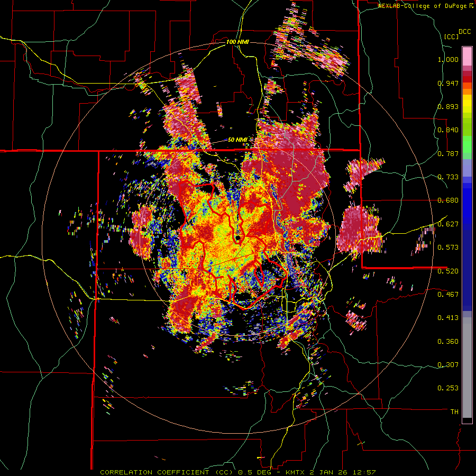Click the 0.413 scale value

click(448, 318)
